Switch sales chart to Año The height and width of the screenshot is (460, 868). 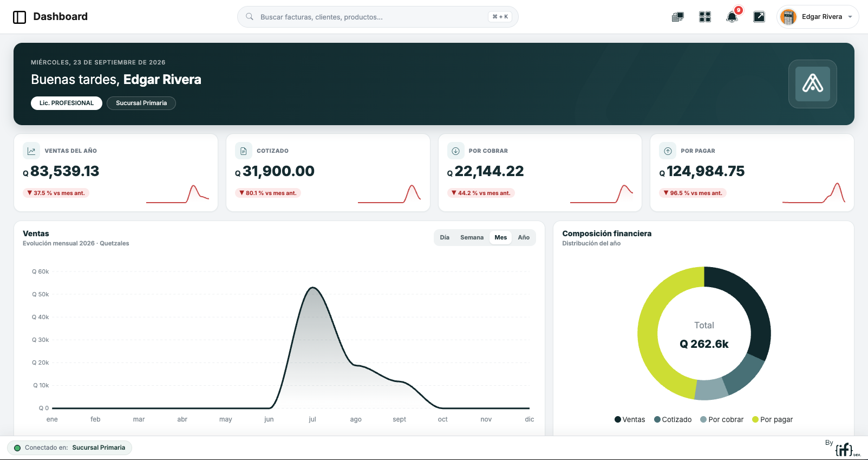point(524,237)
